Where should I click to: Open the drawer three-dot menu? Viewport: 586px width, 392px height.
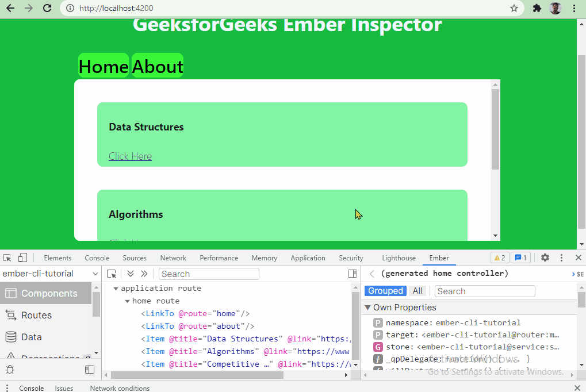(7, 388)
